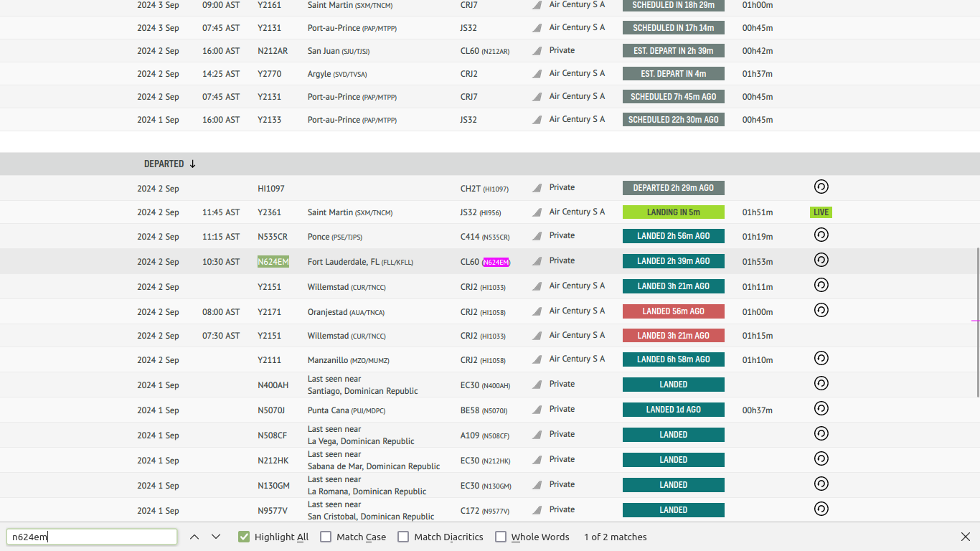The width and height of the screenshot is (980, 551).
Task: Click signal icon in N5070J row
Action: 537,410
